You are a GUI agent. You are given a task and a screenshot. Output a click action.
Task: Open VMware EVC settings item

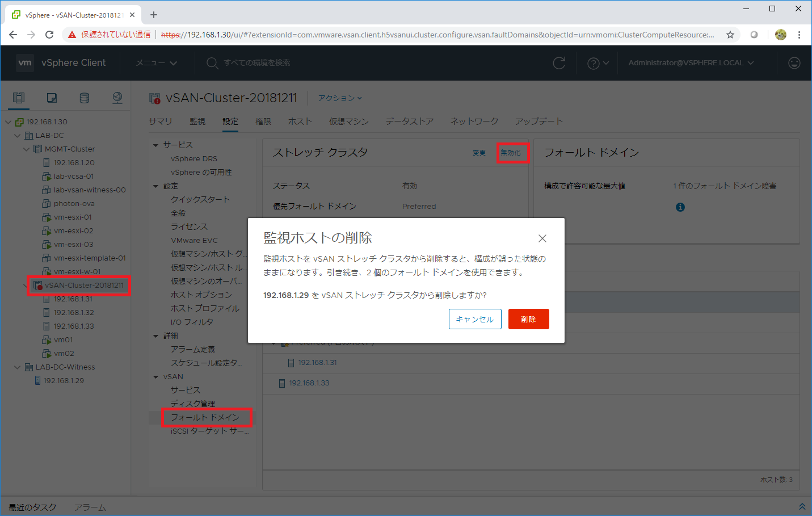(x=194, y=240)
